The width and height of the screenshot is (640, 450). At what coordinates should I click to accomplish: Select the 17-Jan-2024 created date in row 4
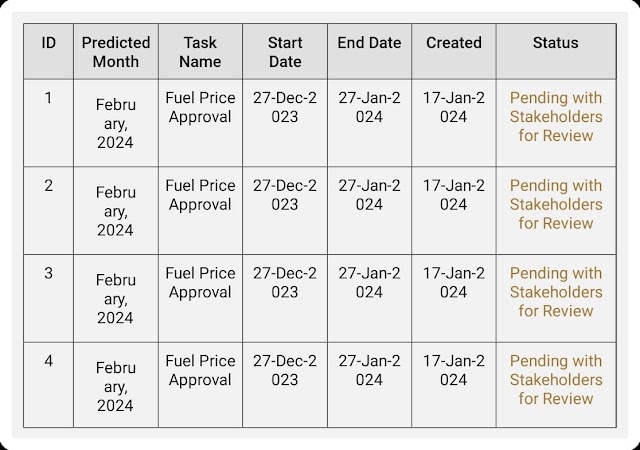pyautogui.click(x=454, y=371)
